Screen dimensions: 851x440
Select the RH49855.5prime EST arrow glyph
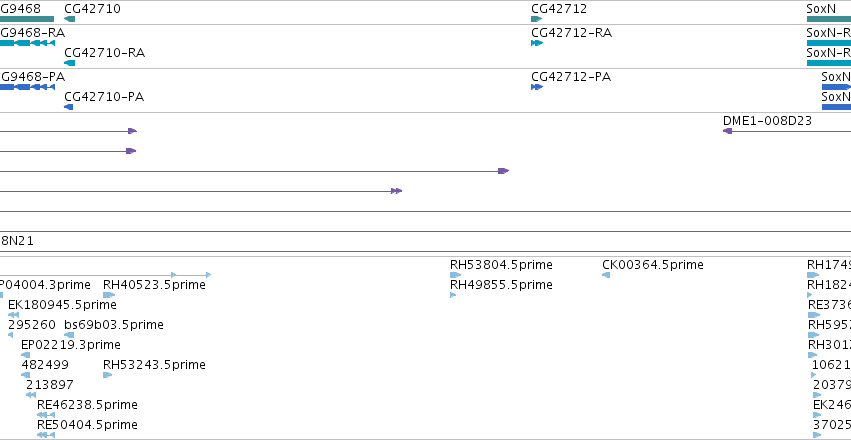point(453,295)
